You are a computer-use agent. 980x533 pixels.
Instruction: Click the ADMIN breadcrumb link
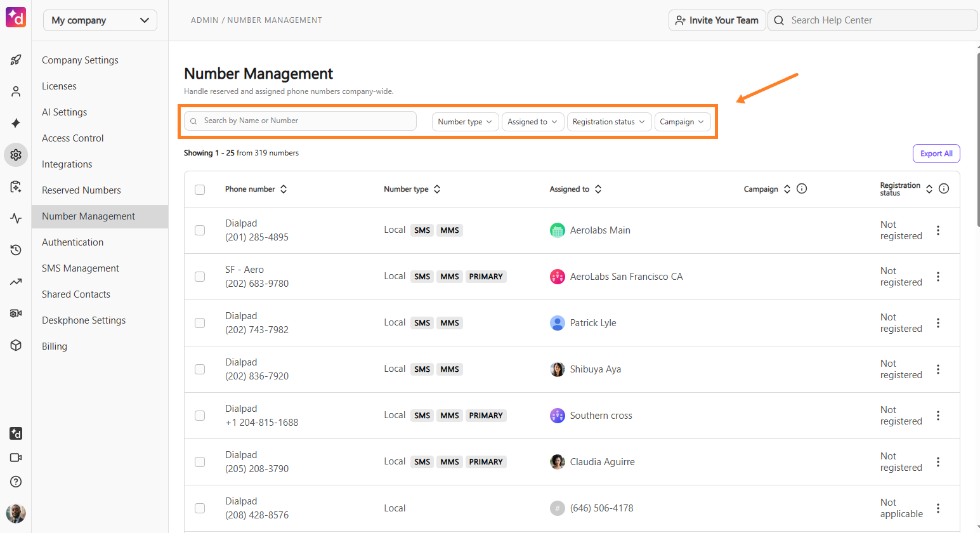(204, 20)
